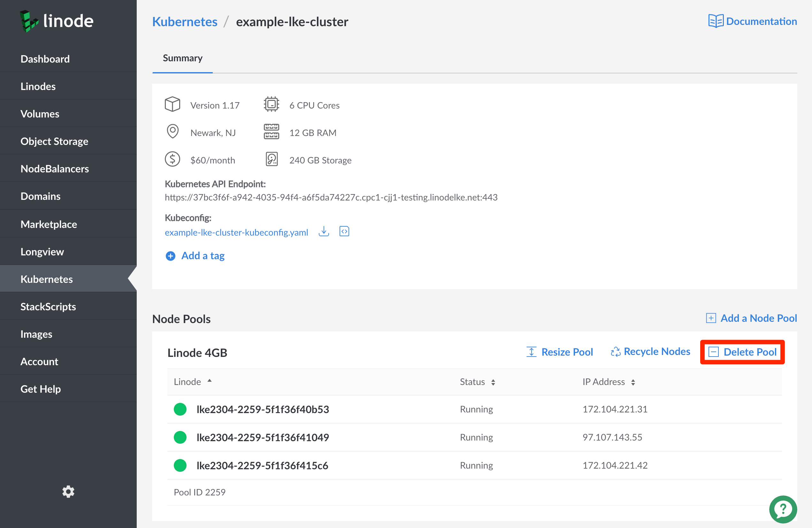Viewport: 812px width, 528px height.
Task: Open Object Storage in sidebar
Action: click(54, 141)
